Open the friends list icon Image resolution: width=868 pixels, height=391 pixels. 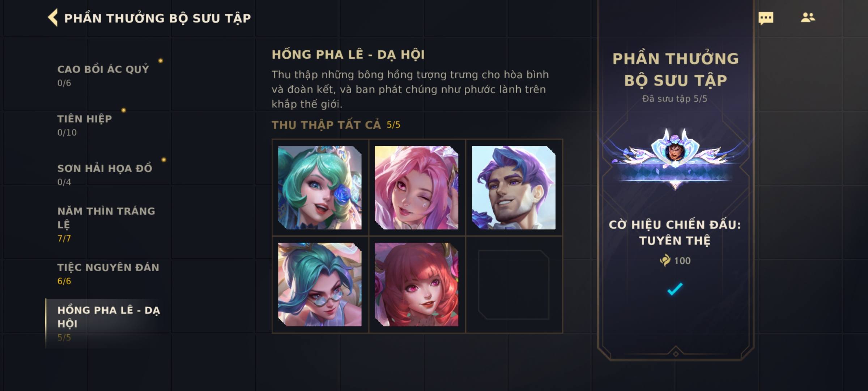pos(808,17)
